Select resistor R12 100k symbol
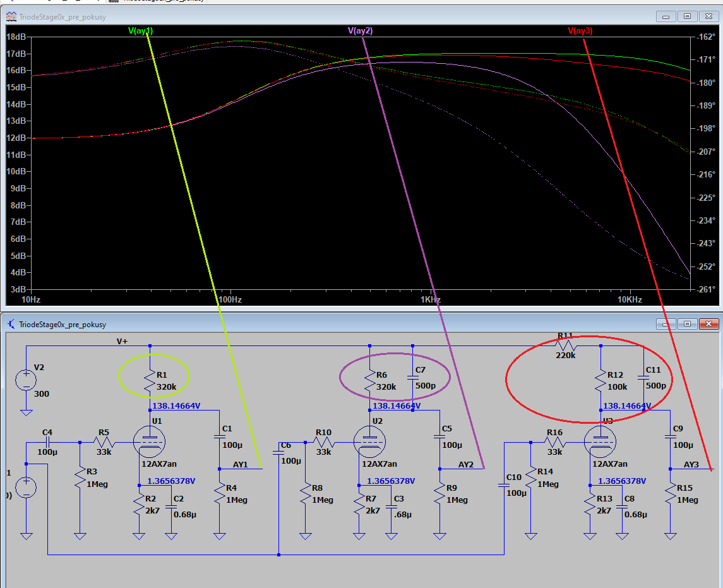The height and width of the screenshot is (588, 723). (x=601, y=381)
